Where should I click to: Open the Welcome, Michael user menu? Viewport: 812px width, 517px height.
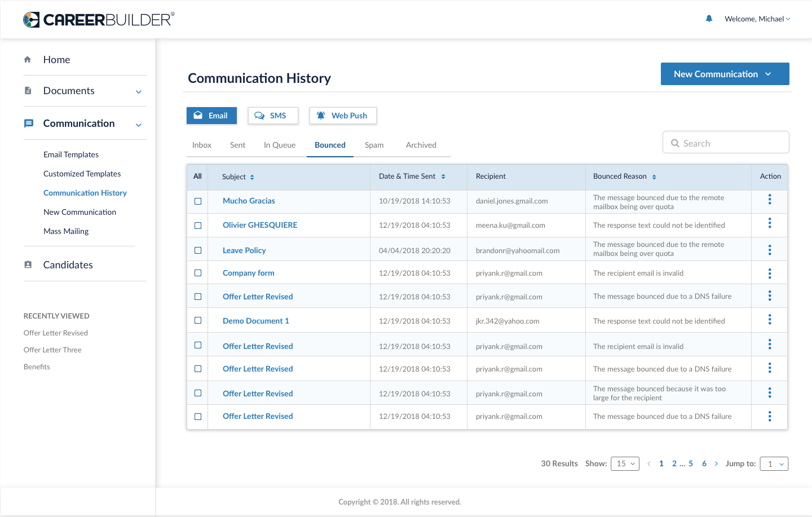[x=757, y=19]
